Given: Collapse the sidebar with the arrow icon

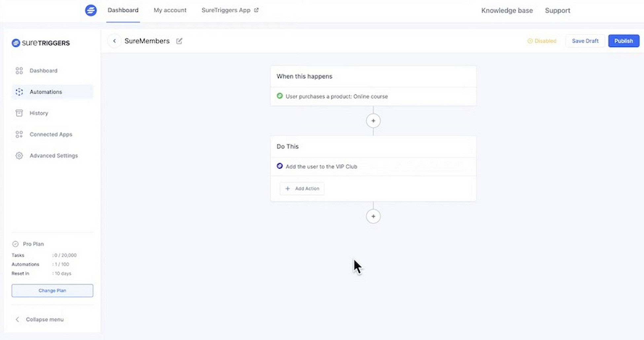Looking at the screenshot, I should click(18, 320).
